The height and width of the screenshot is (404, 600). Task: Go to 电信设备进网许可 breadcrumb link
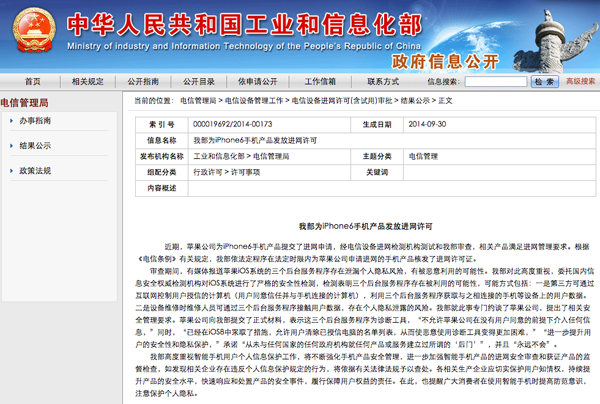point(342,101)
